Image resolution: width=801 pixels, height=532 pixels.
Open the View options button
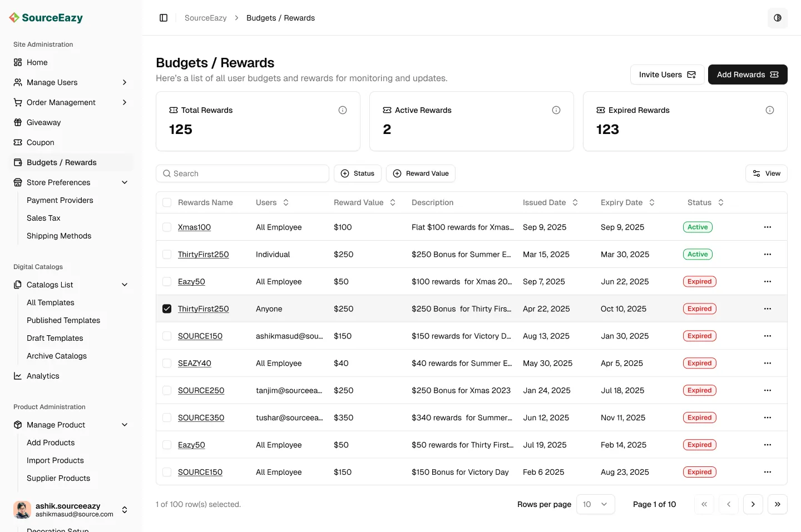pos(767,173)
